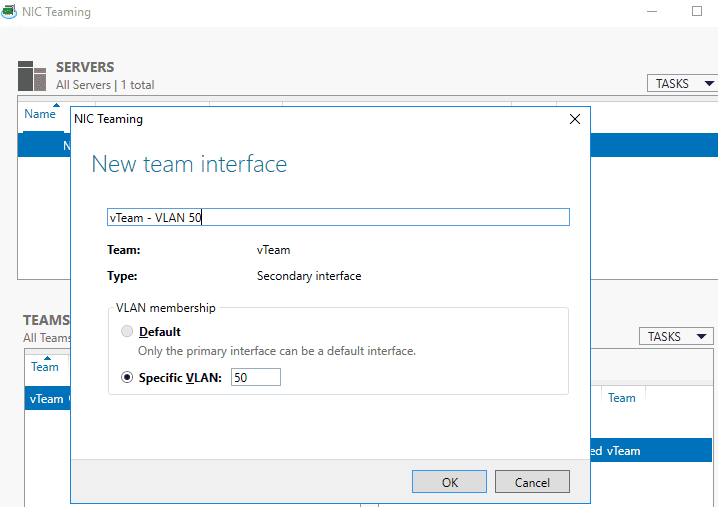
Task: Select the vTeam row in right panel
Action: click(x=651, y=450)
